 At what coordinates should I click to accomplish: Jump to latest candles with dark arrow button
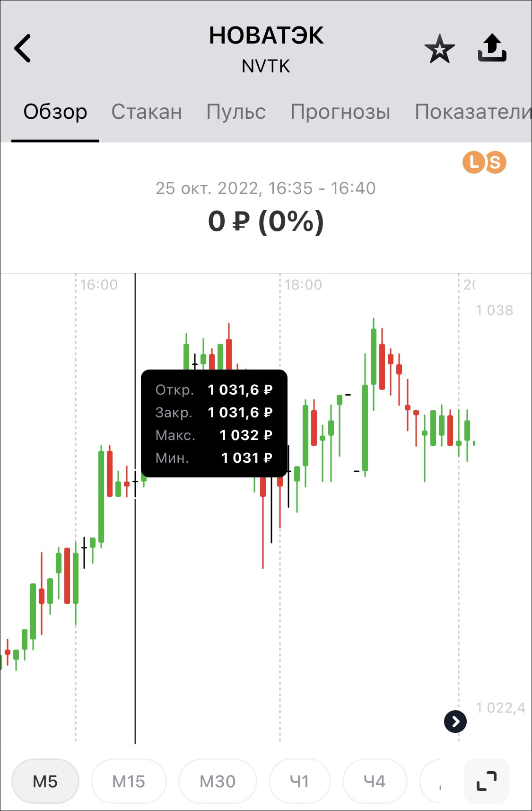(x=455, y=722)
